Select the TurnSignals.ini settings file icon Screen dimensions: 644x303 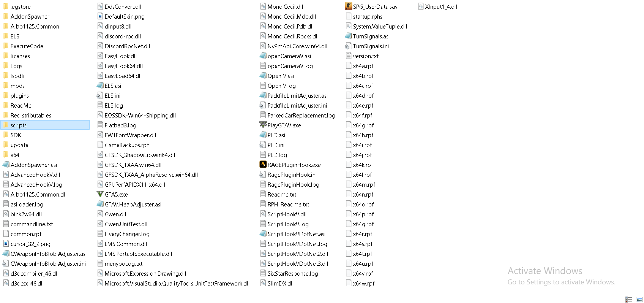(348, 46)
